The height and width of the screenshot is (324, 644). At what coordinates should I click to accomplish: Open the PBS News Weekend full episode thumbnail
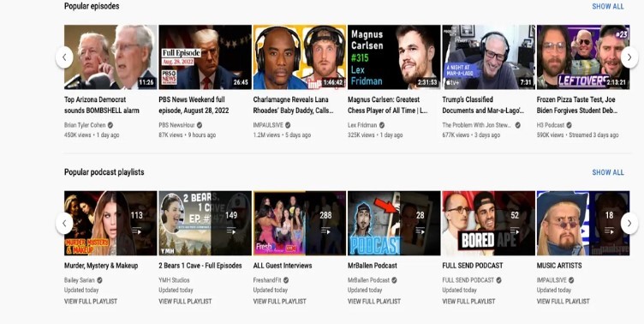click(205, 57)
